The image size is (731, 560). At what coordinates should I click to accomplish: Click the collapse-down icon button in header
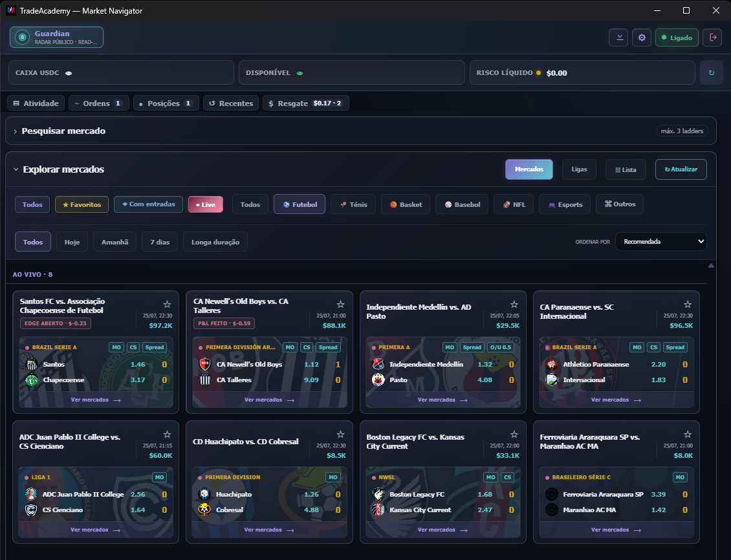click(618, 38)
